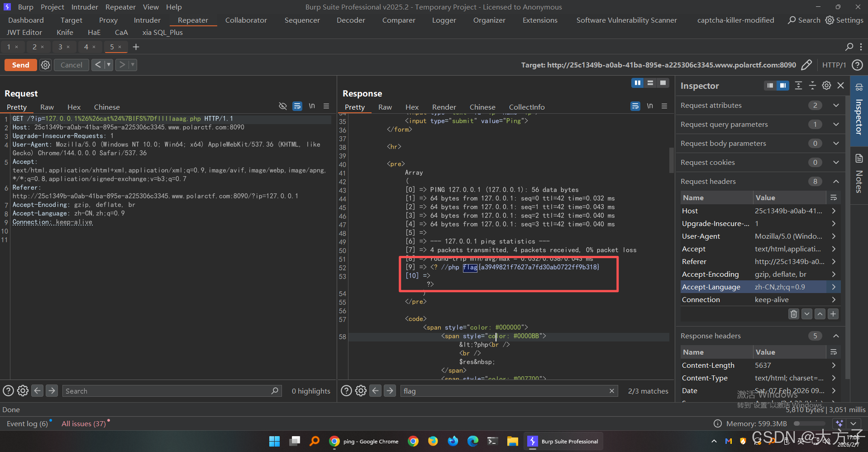Switch to tabbed request/response layout
Screen dimensions: 868x452
[663, 83]
